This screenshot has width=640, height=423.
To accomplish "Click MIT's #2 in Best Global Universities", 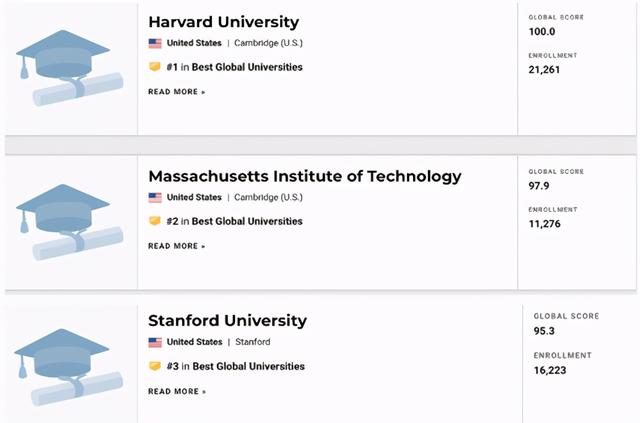I will pyautogui.click(x=234, y=221).
